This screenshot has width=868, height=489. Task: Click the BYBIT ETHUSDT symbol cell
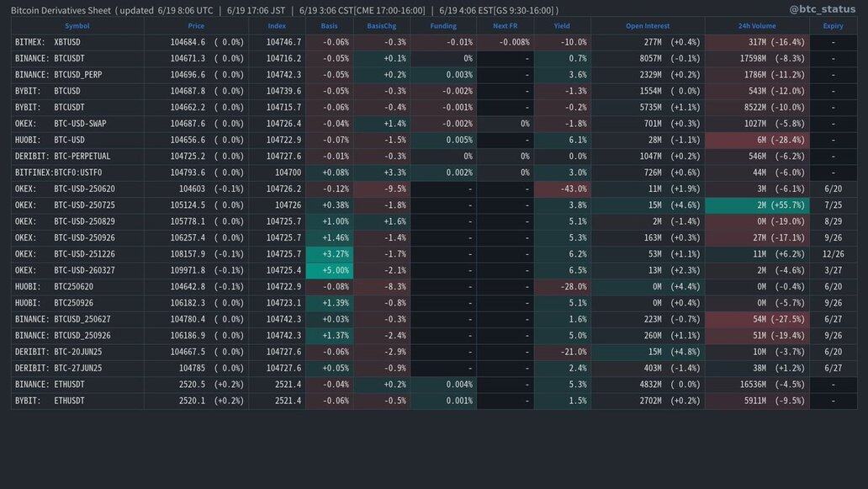click(x=50, y=401)
